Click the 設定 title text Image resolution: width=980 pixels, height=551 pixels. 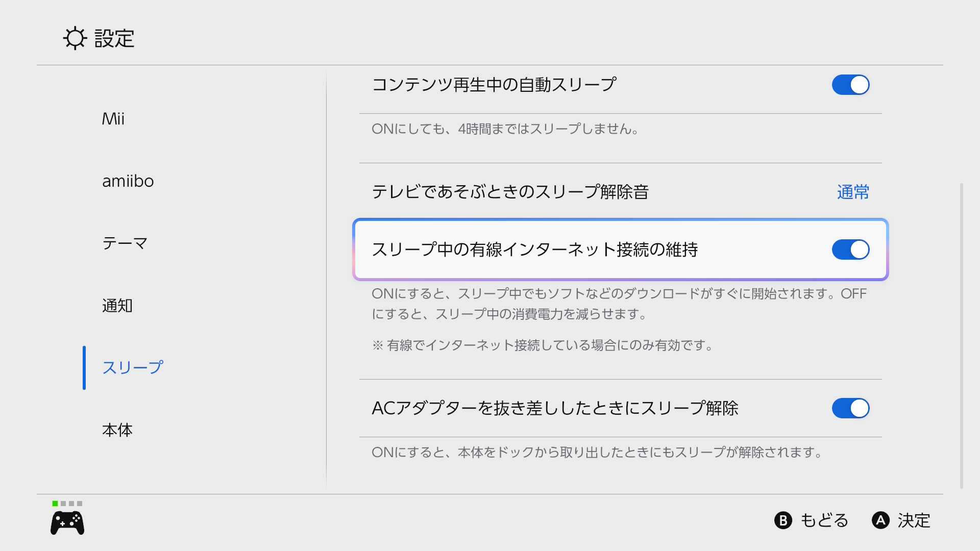(114, 38)
